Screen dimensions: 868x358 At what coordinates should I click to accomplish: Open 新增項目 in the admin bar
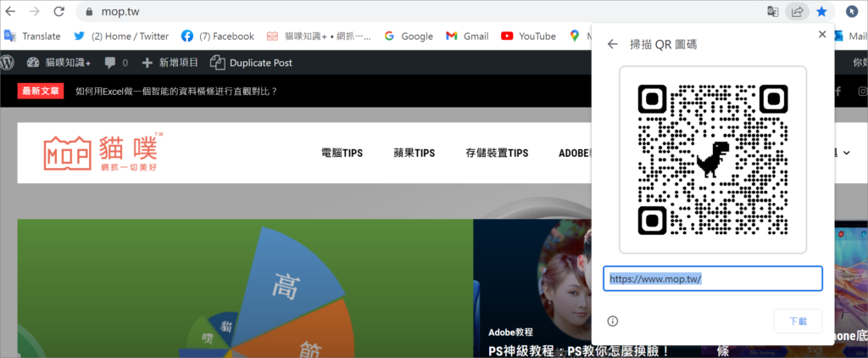170,63
